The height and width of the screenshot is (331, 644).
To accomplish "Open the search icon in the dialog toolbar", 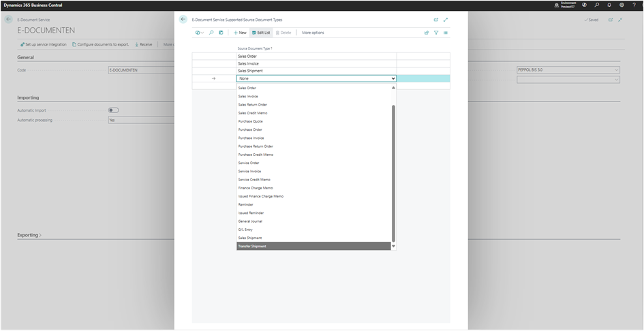I will point(211,33).
